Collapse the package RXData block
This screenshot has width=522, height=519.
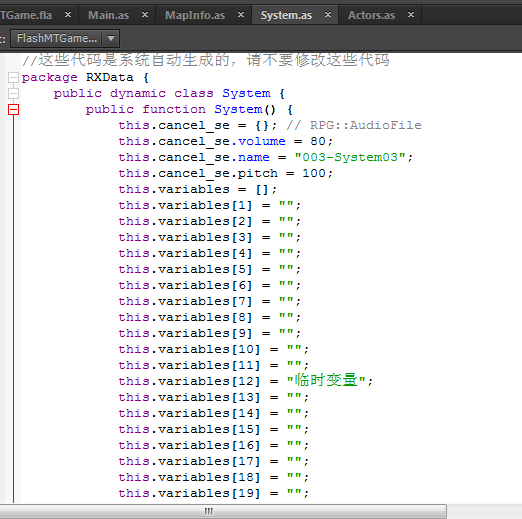click(x=13, y=77)
